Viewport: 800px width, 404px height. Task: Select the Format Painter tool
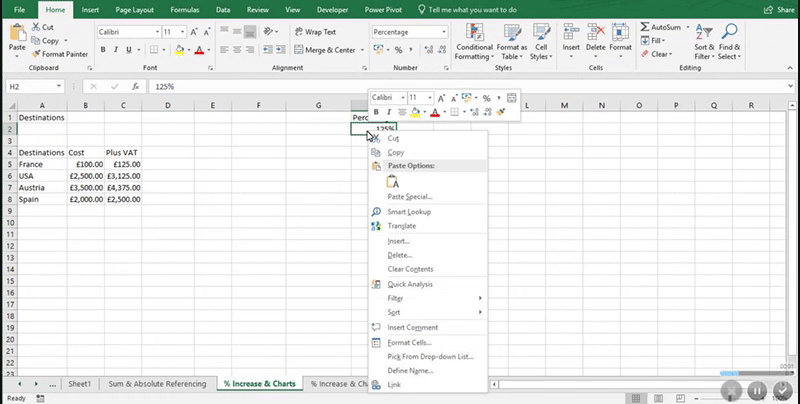[63, 54]
